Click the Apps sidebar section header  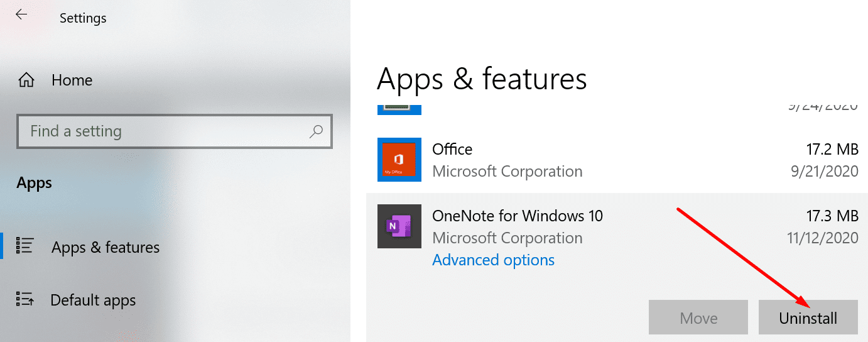click(x=35, y=184)
